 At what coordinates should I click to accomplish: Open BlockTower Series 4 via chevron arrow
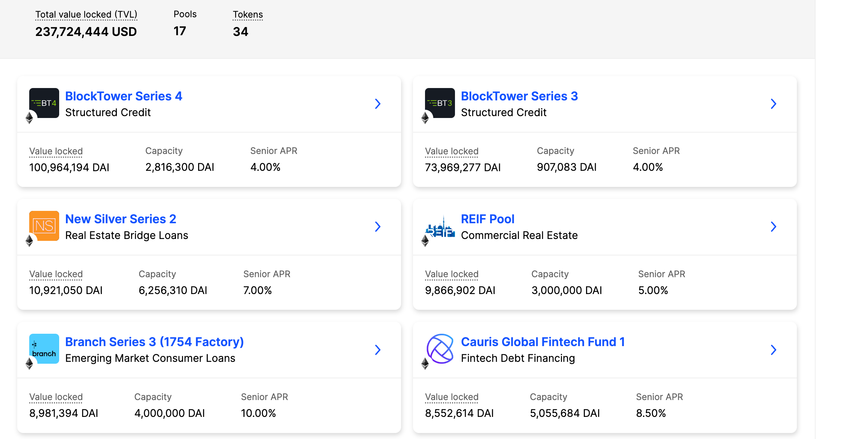(378, 104)
